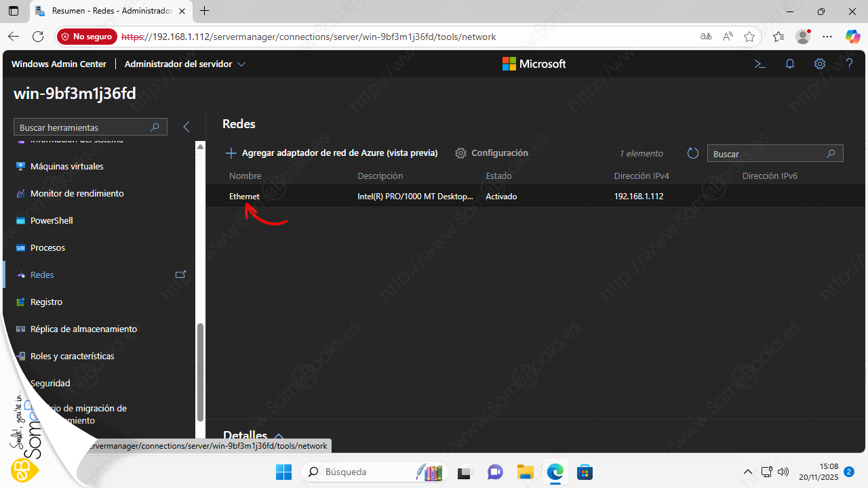This screenshot has height=488, width=868.
Task: Sort adapters by Nombre column header
Action: [x=245, y=176]
